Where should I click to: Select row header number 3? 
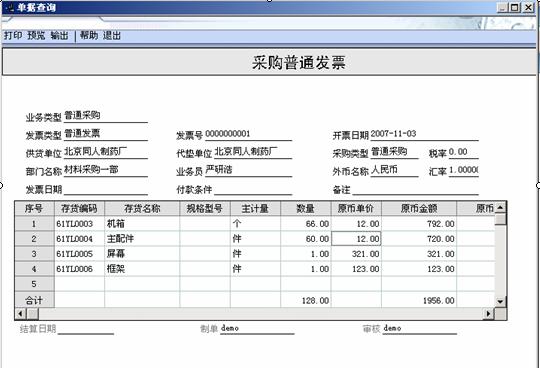tap(34, 254)
